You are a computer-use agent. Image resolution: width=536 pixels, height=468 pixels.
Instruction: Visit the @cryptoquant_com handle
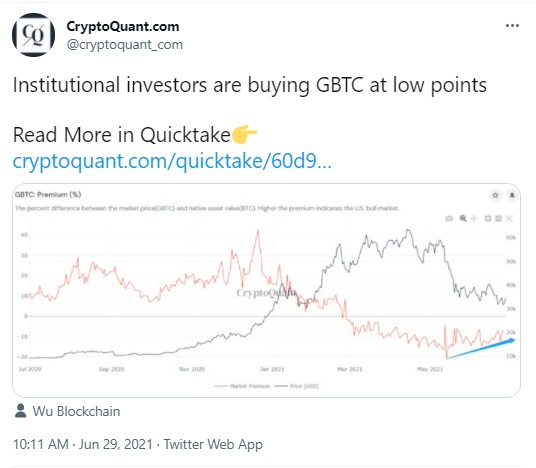(125, 44)
